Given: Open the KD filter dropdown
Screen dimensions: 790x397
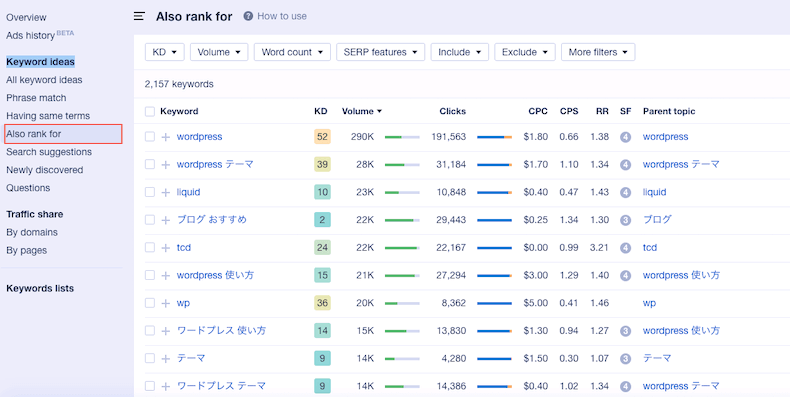Looking at the screenshot, I should pos(165,52).
